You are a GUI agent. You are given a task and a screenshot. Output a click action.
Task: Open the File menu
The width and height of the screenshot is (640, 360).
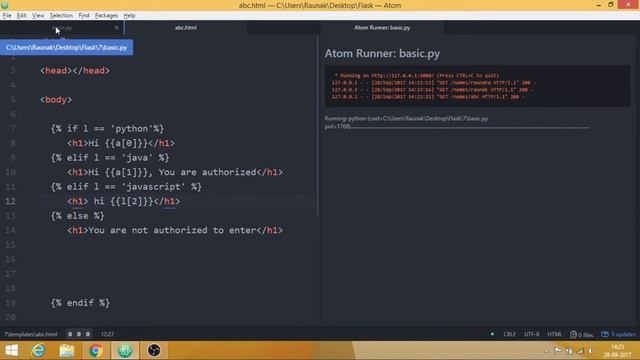(x=7, y=16)
